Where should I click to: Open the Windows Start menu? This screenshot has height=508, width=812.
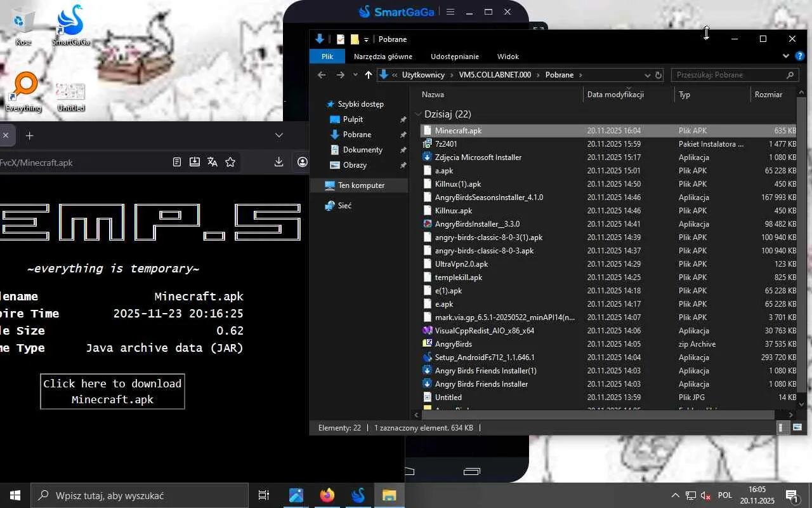click(15, 495)
